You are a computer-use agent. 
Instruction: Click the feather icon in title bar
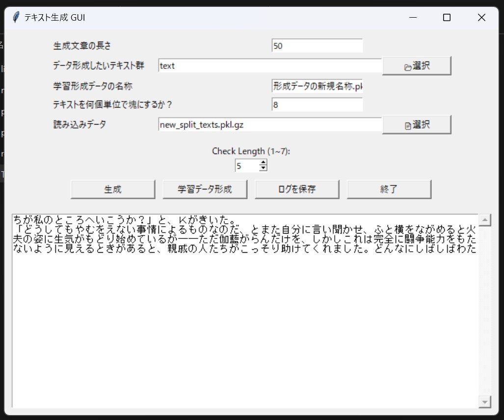click(x=16, y=17)
